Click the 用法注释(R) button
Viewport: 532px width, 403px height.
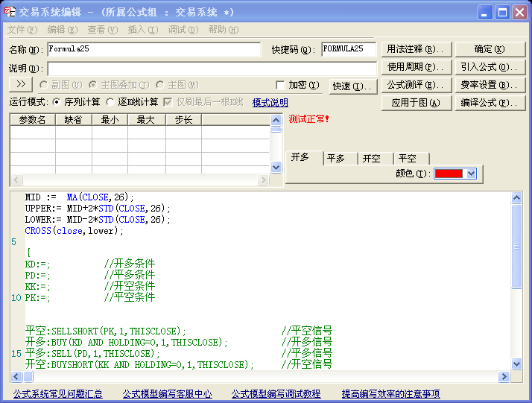pos(417,49)
